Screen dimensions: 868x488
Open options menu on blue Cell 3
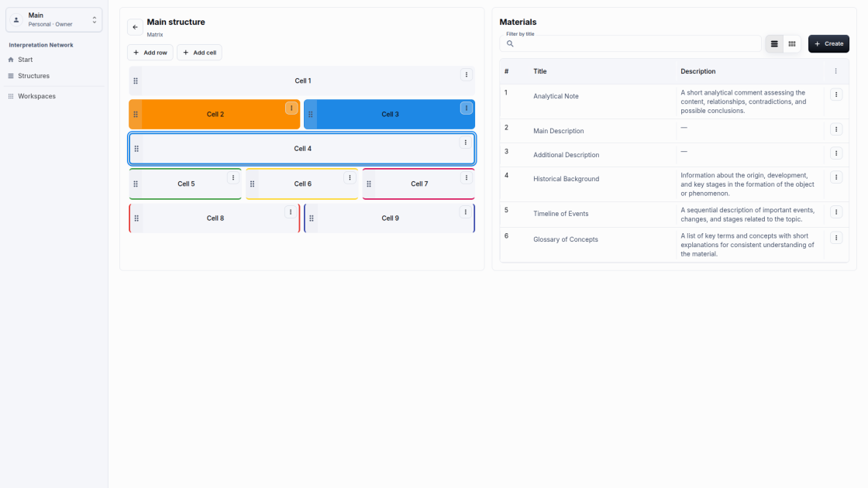[466, 108]
